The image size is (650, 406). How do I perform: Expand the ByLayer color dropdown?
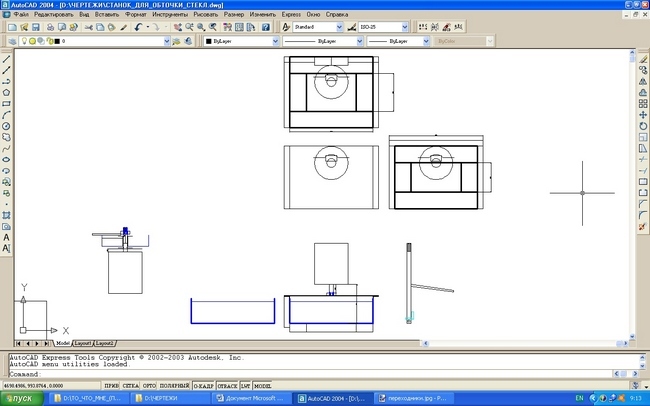[x=275, y=41]
